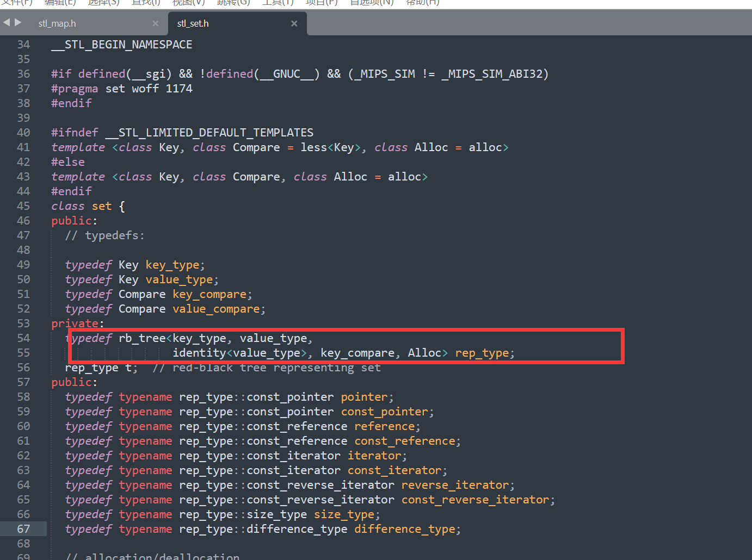Close the stl_set.h tab

click(294, 23)
